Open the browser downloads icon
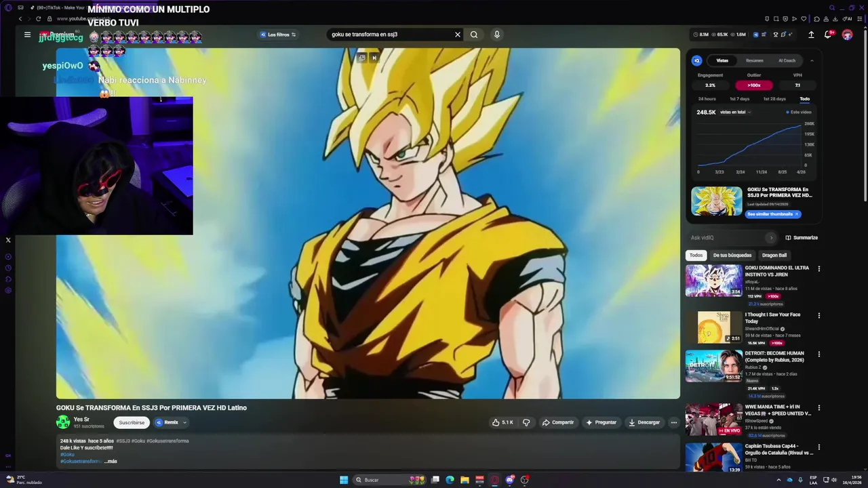 [x=835, y=19]
